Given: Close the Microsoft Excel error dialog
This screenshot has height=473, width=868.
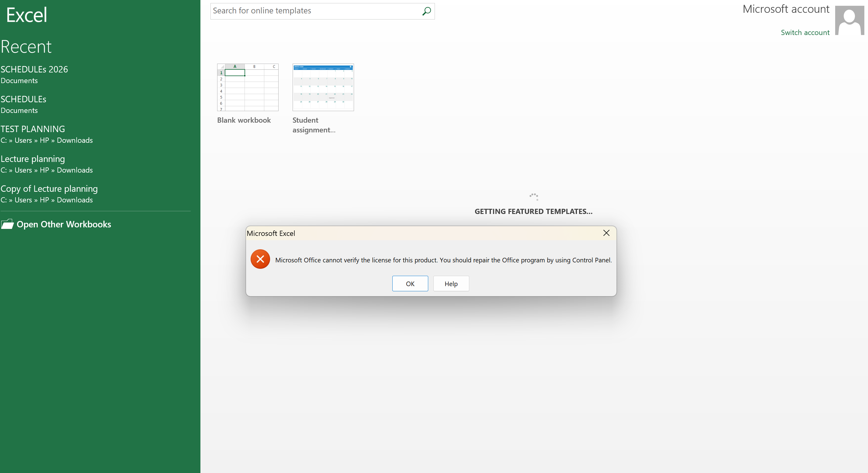Looking at the screenshot, I should point(606,233).
